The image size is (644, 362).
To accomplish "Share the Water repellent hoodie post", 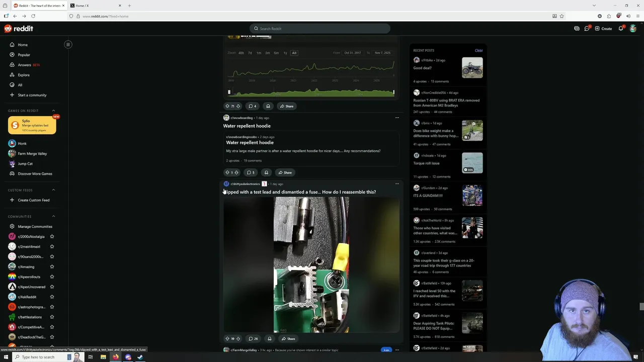I will (285, 172).
